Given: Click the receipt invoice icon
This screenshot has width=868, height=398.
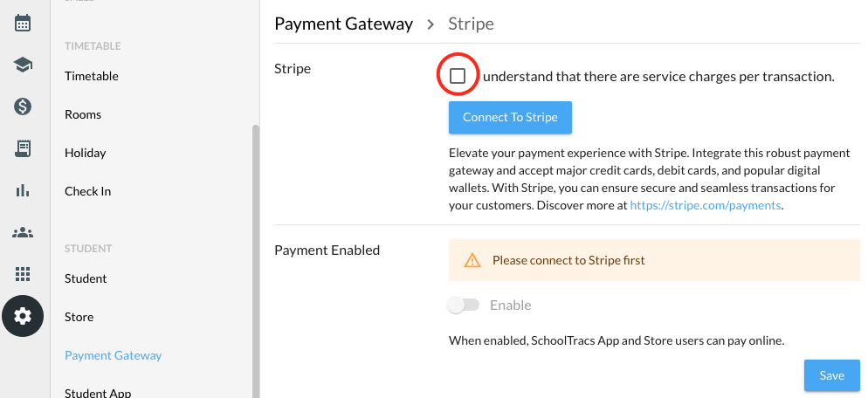Looking at the screenshot, I should pos(23,148).
